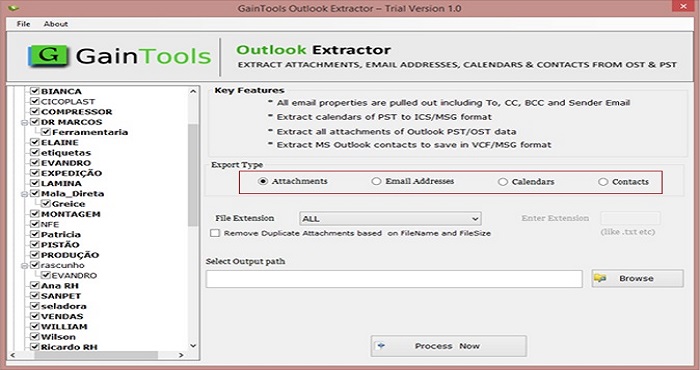The height and width of the screenshot is (370, 700).
Task: Uncheck the COMPRESSOR folder checkbox
Action: (x=34, y=112)
